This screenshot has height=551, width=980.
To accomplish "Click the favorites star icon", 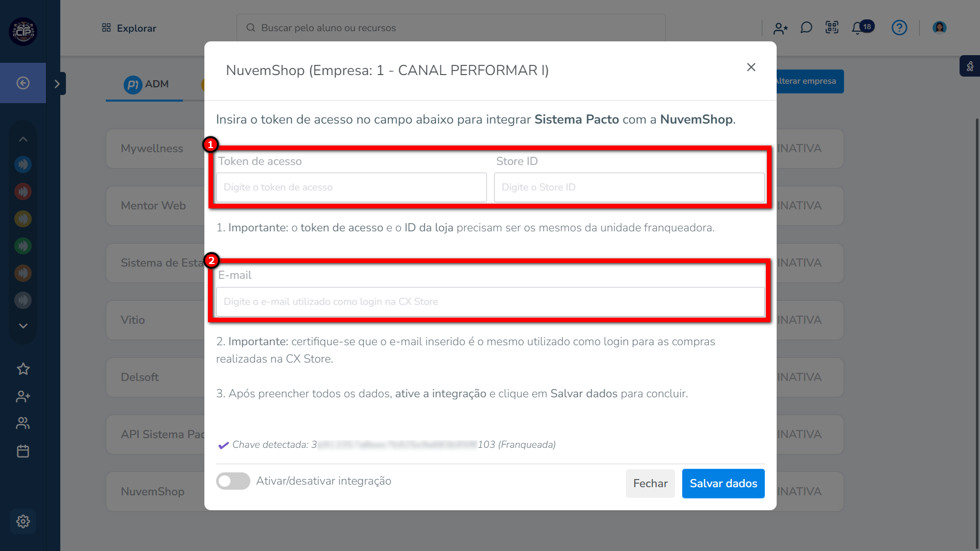I will click(23, 369).
